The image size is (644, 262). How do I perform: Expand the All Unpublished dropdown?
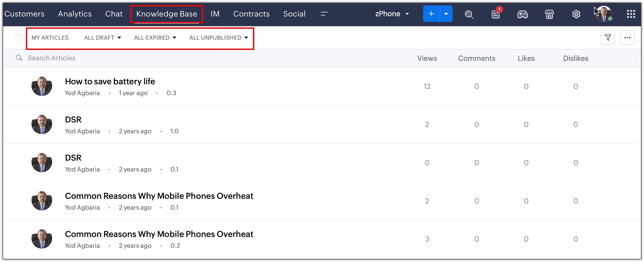point(219,38)
